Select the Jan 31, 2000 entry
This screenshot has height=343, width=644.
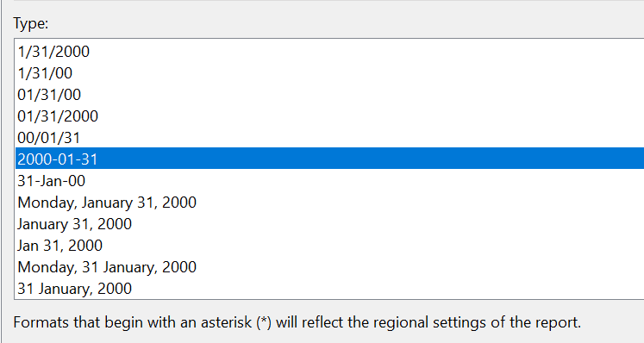tap(329, 246)
